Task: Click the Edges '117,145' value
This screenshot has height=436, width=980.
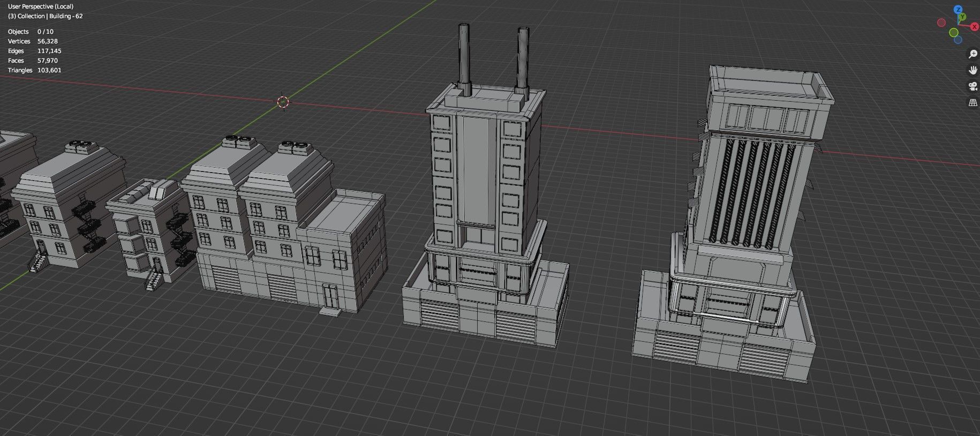Action: [x=49, y=51]
